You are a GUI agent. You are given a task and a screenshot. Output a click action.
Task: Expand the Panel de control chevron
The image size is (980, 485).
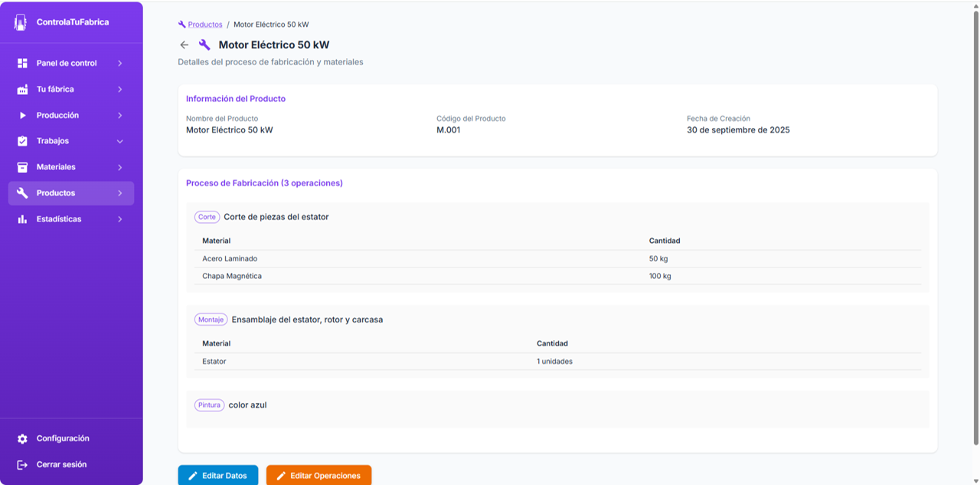point(120,64)
